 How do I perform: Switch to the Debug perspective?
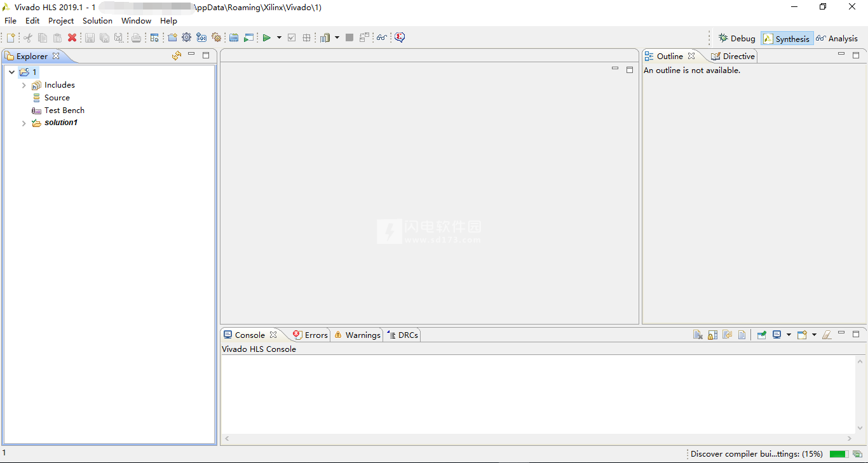point(737,39)
